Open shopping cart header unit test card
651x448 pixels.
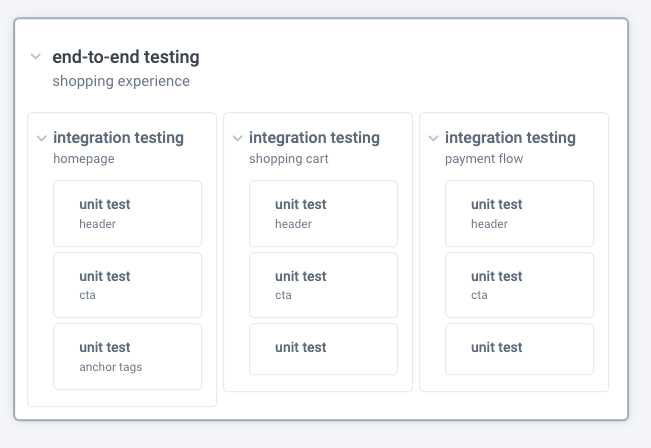coord(323,213)
